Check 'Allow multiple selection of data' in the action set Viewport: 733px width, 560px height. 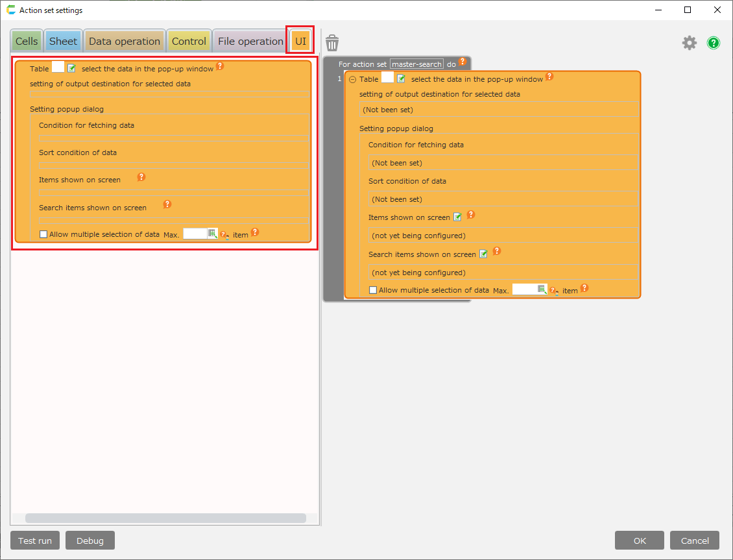coord(373,290)
